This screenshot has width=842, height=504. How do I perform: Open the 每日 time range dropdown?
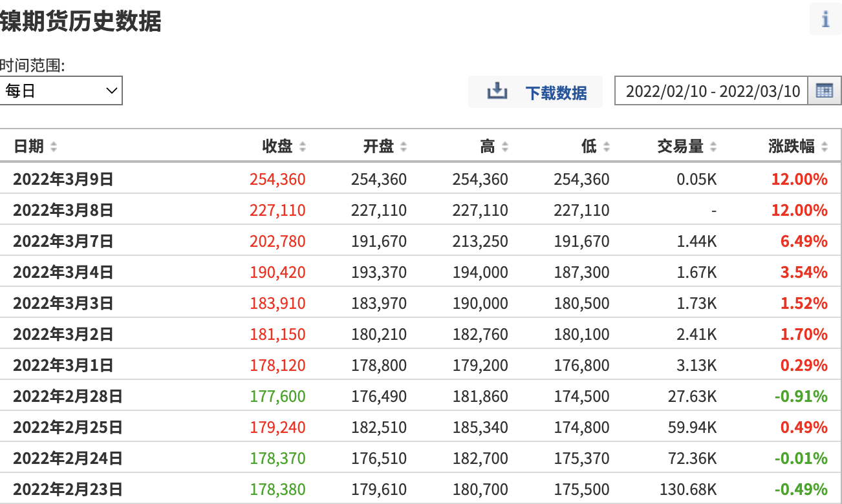(61, 91)
